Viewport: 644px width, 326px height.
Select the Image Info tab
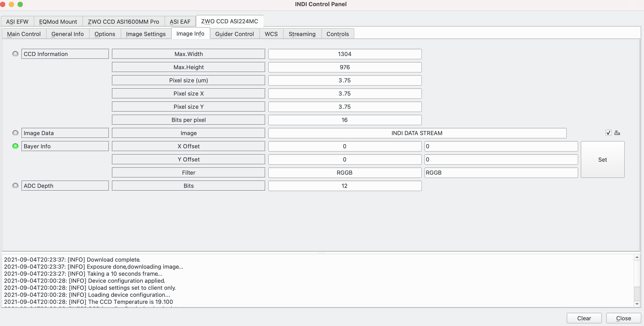[x=190, y=33]
